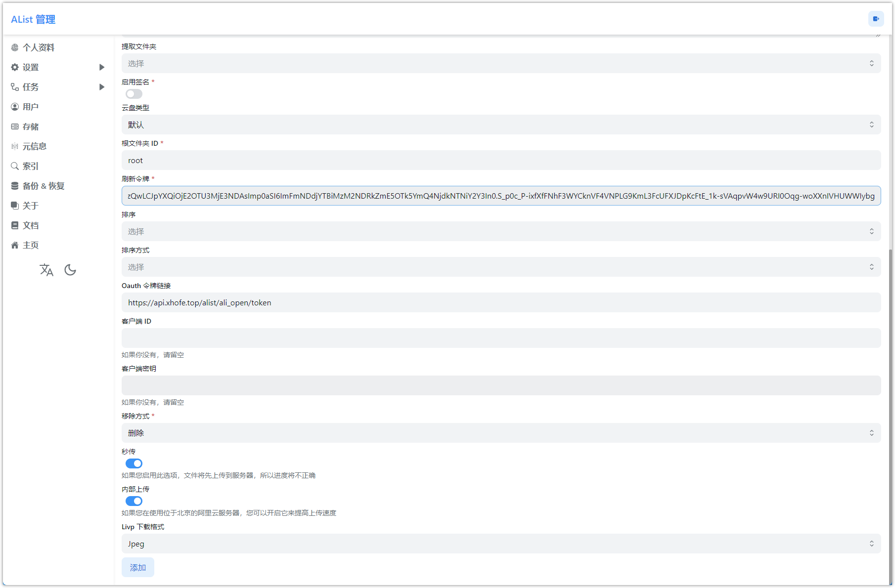This screenshot has height=588, width=895.
Task: Open the 用户 users menu item
Action: 31,107
